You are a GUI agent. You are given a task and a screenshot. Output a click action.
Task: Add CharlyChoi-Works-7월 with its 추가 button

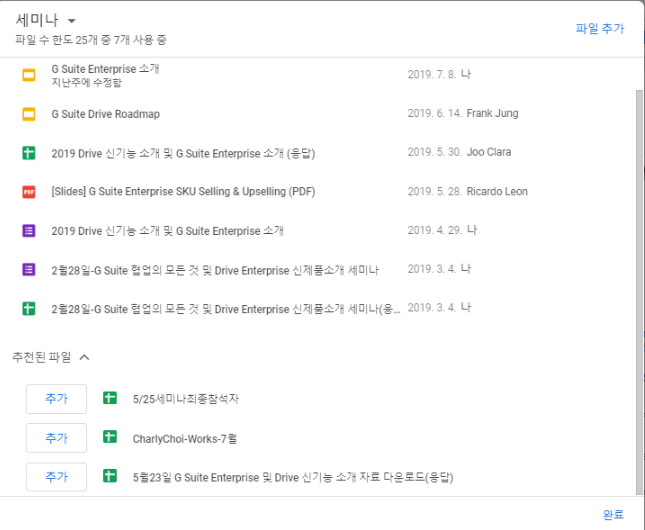[56, 438]
